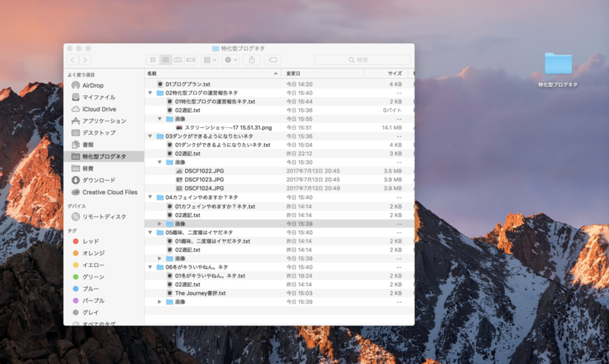Switch to column view in Finder toolbar
The image size is (609, 364).
click(178, 60)
